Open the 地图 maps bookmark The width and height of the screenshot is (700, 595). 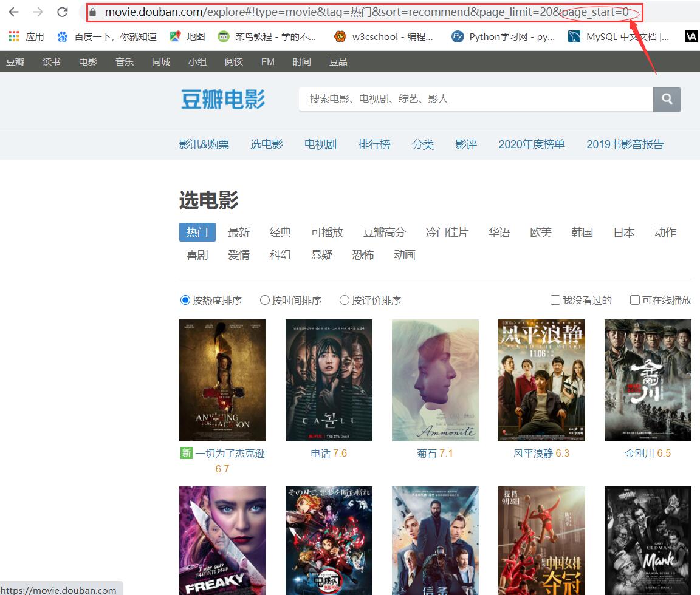coord(188,36)
